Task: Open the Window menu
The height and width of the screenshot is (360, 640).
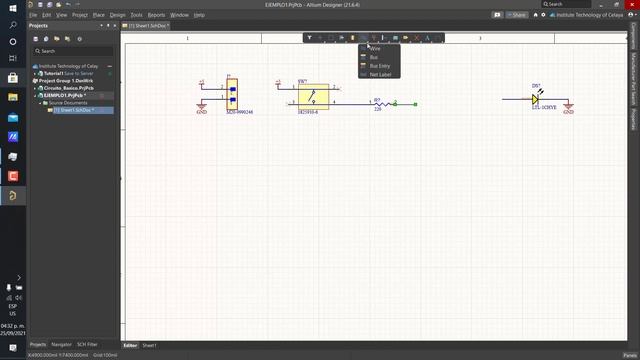Action: point(179,15)
